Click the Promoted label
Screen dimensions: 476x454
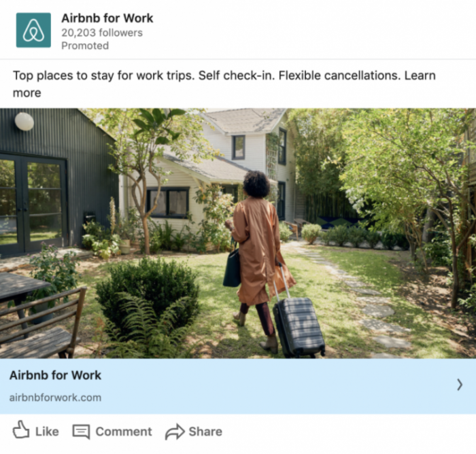[x=85, y=46]
